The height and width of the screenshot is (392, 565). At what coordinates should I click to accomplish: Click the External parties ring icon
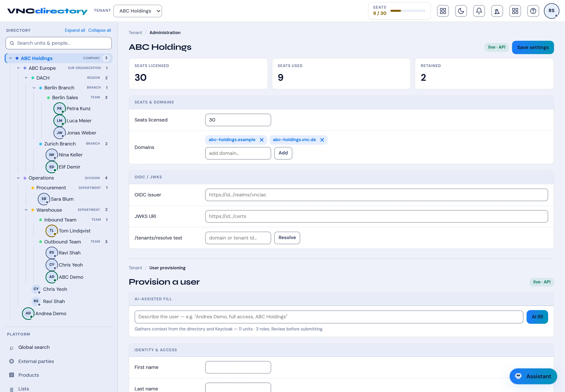pyautogui.click(x=12, y=361)
